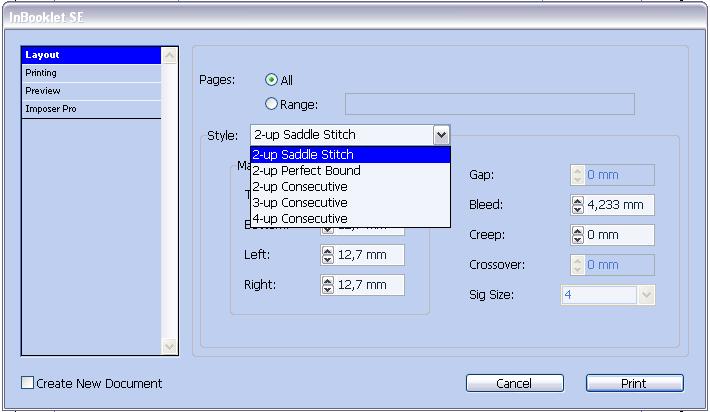Select the All pages radio button
Screen dimensions: 710x412
tap(271, 80)
